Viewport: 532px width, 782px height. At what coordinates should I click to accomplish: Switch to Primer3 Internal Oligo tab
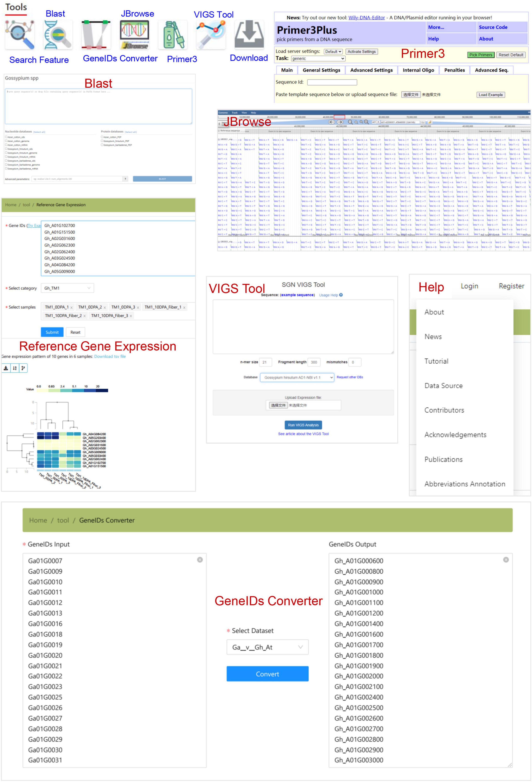coord(418,70)
